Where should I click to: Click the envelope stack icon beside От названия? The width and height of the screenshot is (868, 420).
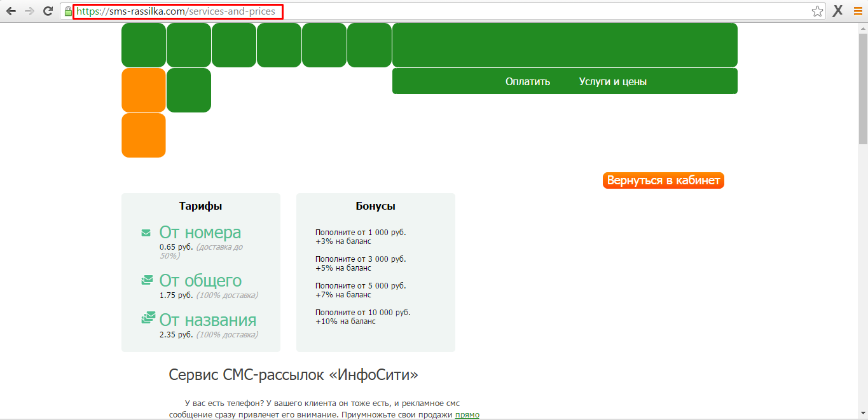tap(148, 318)
